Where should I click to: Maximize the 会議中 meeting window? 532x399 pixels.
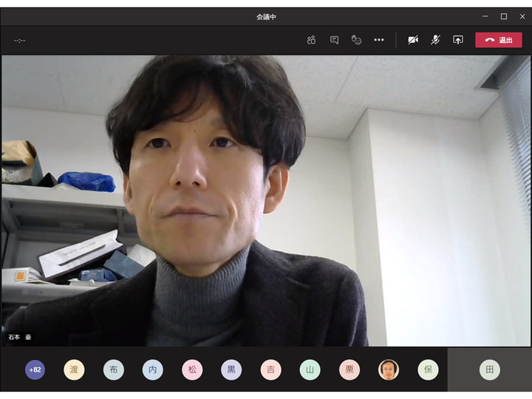point(504,16)
